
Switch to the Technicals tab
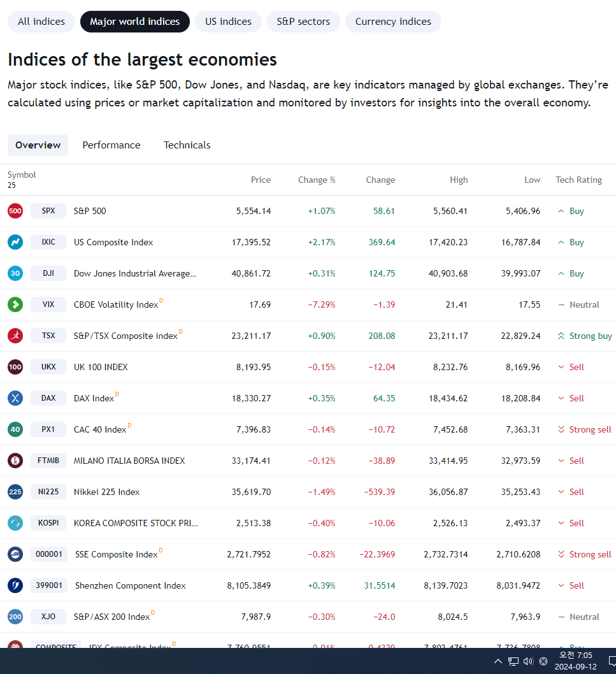click(x=187, y=145)
